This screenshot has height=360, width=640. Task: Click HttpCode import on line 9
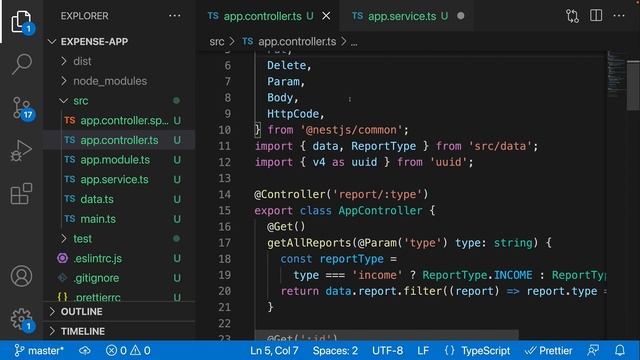pyautogui.click(x=293, y=114)
